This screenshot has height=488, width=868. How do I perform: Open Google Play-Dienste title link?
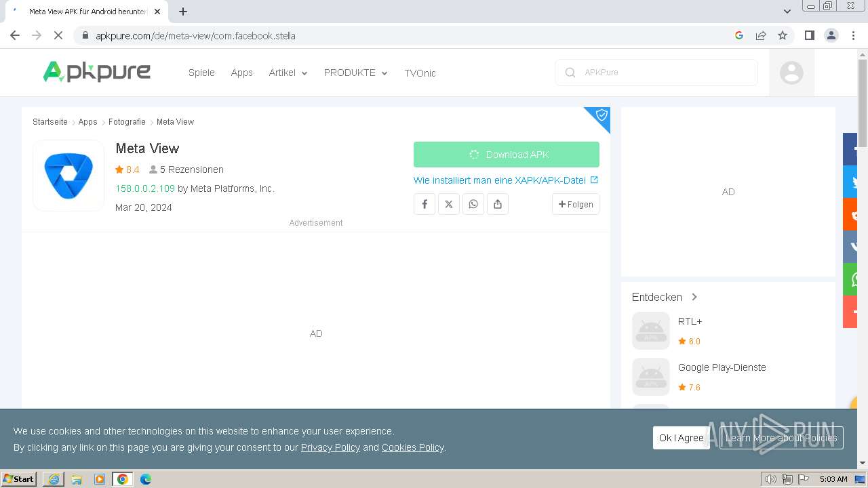coord(722,367)
